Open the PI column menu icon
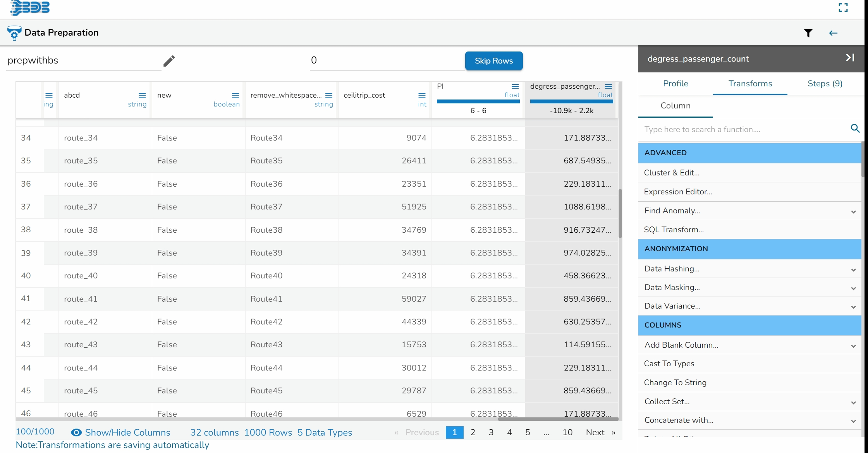Image resolution: width=868 pixels, height=453 pixels. [x=515, y=86]
